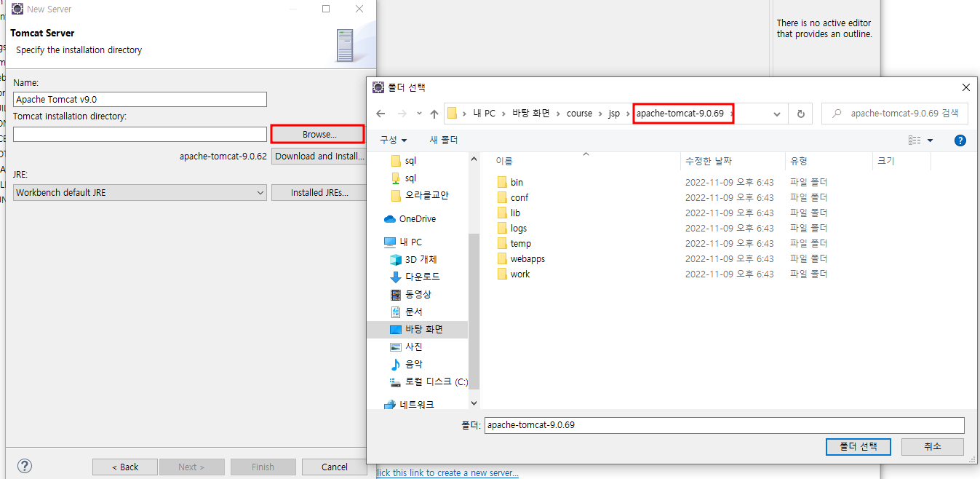The image size is (980, 479).
Task: Click Installed JREs button
Action: [319, 192]
